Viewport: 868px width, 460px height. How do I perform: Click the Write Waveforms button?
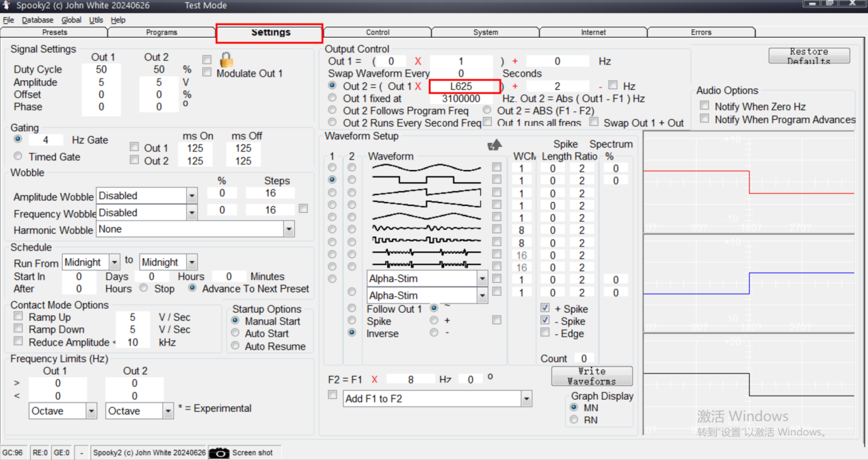coord(592,376)
